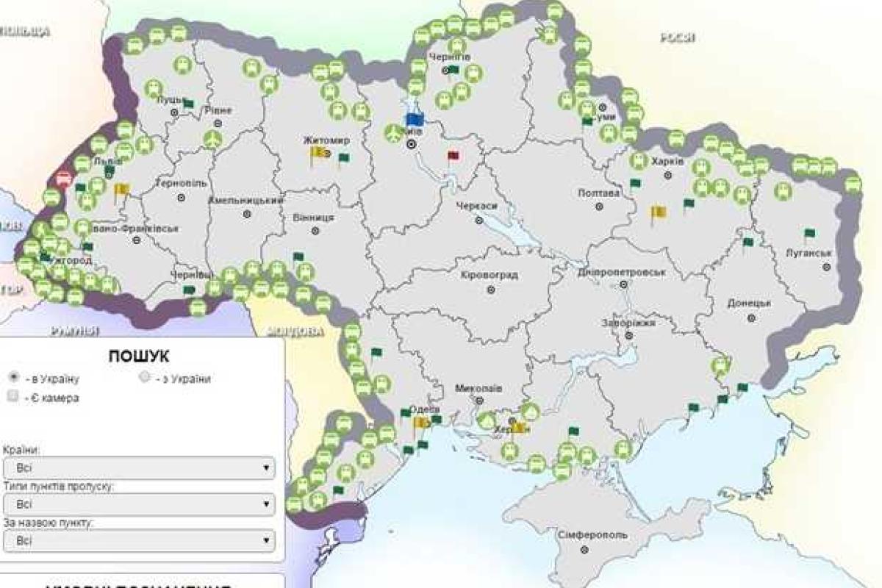Click the airplane icon near Рівне
The image size is (882, 588).
pos(213,139)
